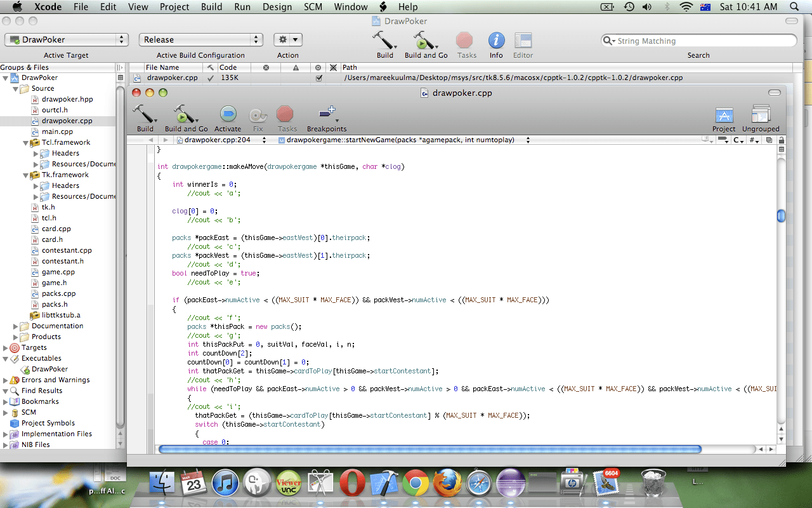This screenshot has height=508, width=812.
Task: Select Find Results in Groups & Files
Action: coord(42,391)
